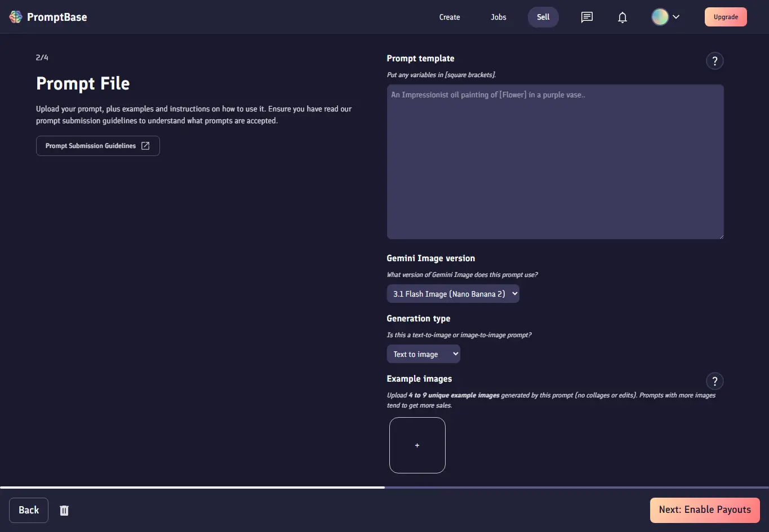Open Example images help question mark
Screen dimensions: 769x532
(x=715, y=381)
